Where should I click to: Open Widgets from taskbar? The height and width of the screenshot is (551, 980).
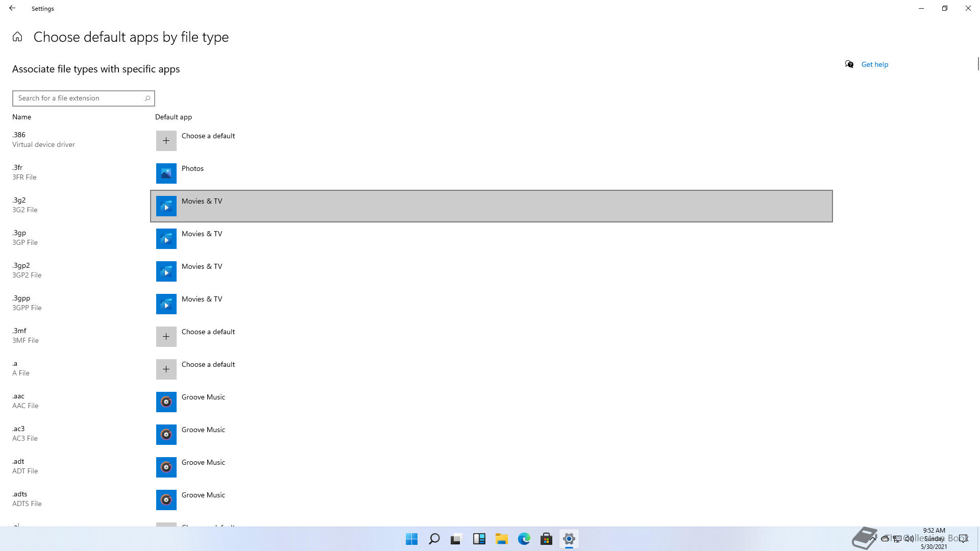[479, 539]
